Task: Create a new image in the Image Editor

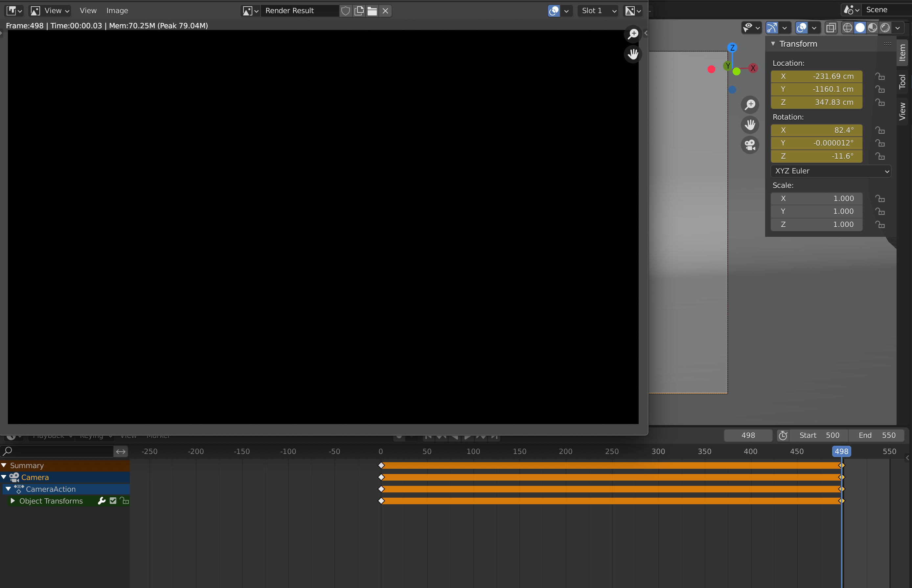Action: coord(358,11)
